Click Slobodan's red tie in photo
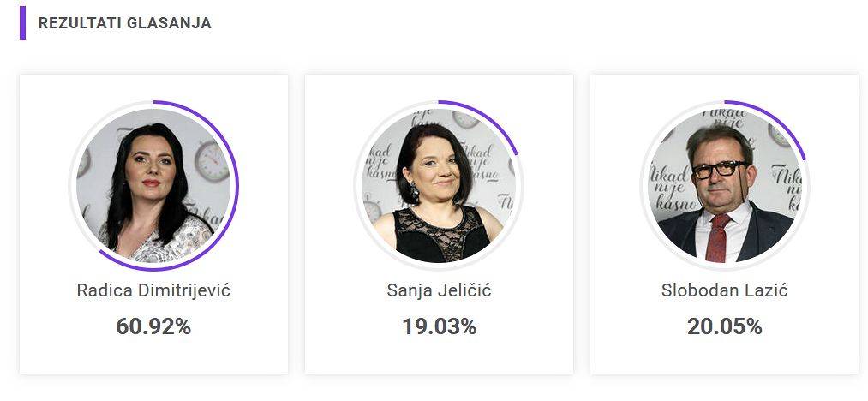868x401 pixels. pyautogui.click(x=718, y=238)
